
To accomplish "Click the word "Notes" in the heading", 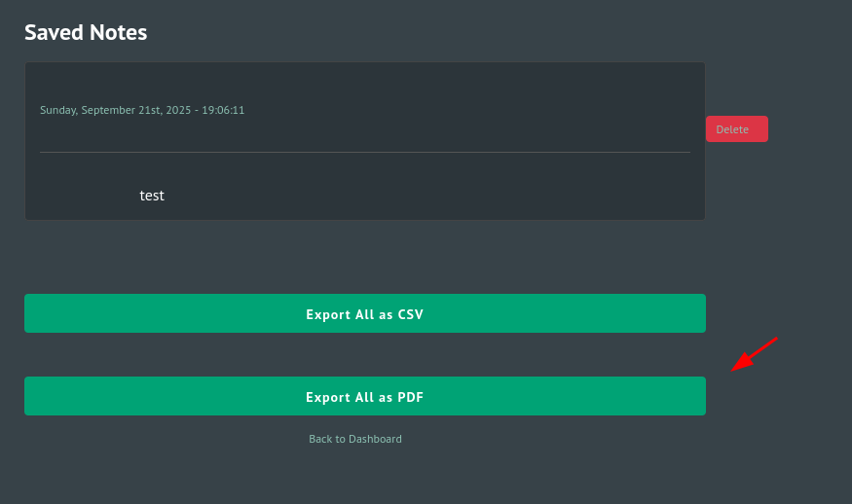I will (x=118, y=32).
